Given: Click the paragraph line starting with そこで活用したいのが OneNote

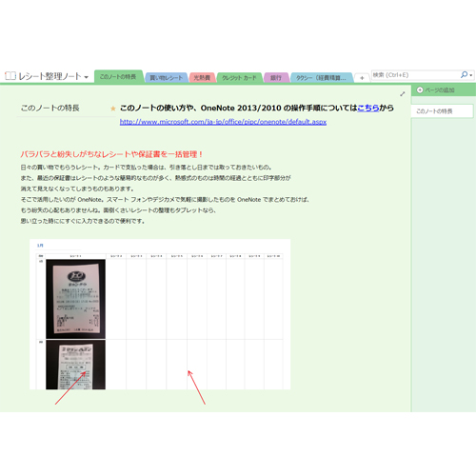Looking at the screenshot, I should point(165,200).
